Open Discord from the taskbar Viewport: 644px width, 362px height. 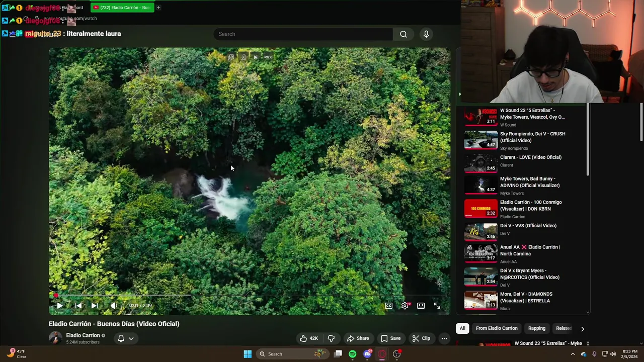pos(367,354)
